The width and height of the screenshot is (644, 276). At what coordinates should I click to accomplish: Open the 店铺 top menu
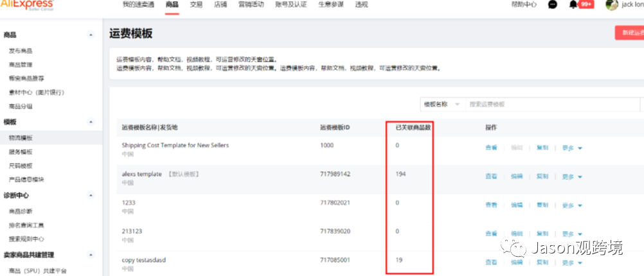(x=220, y=4)
